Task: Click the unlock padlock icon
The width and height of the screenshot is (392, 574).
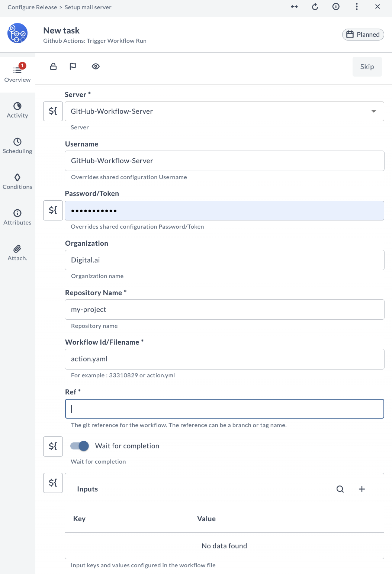Action: coord(53,67)
